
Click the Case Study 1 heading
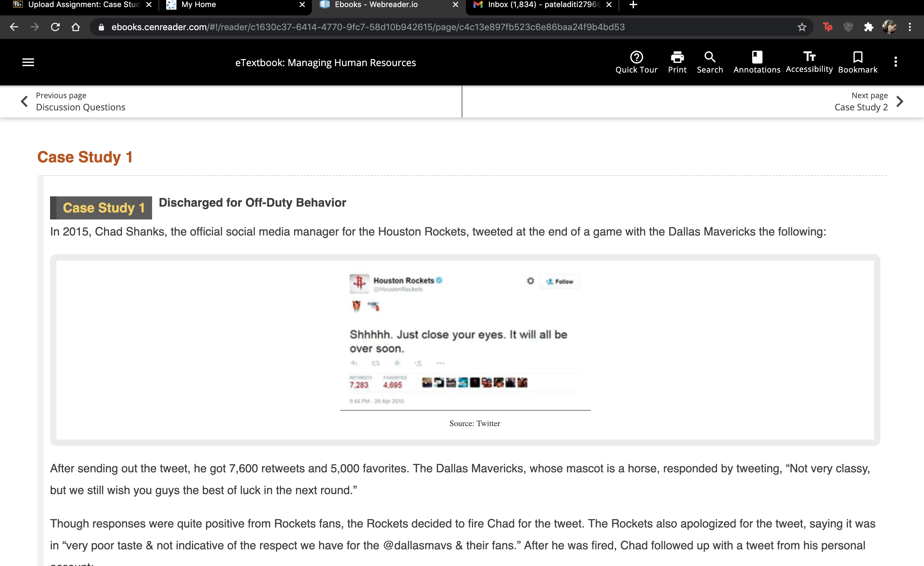click(85, 157)
